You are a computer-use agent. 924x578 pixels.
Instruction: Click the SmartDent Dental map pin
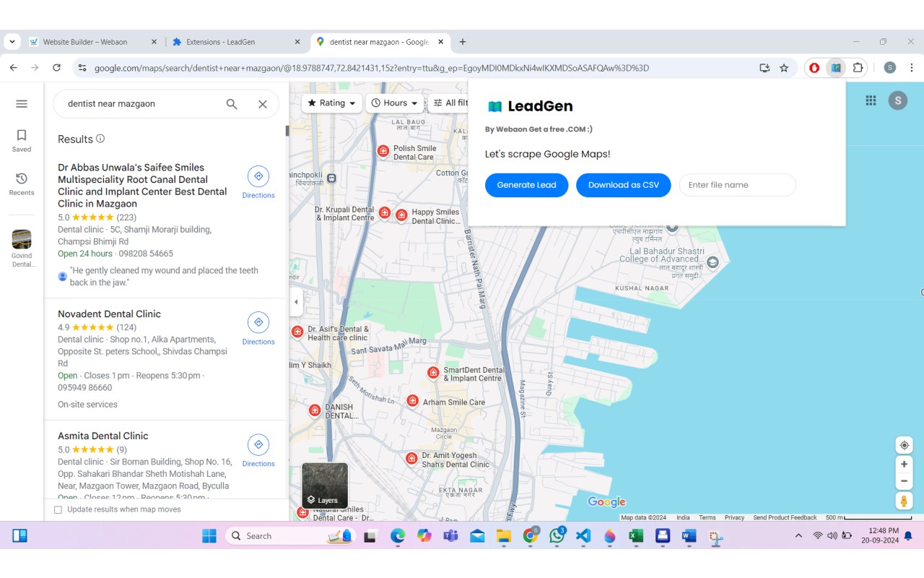tap(433, 373)
